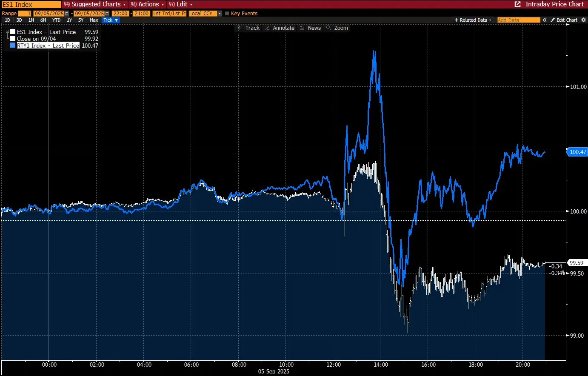Open the Suggested Charts menu
This screenshot has height=376, width=588.
click(x=94, y=4)
